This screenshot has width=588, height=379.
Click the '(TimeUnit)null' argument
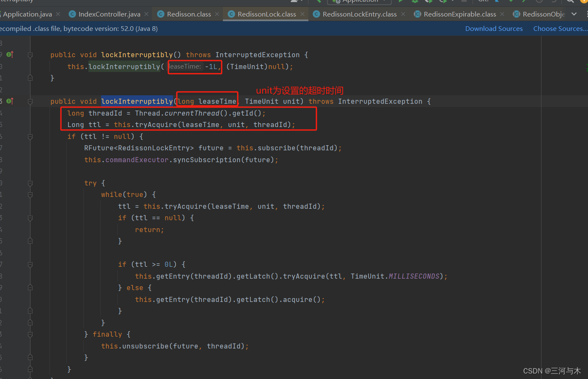(256, 66)
